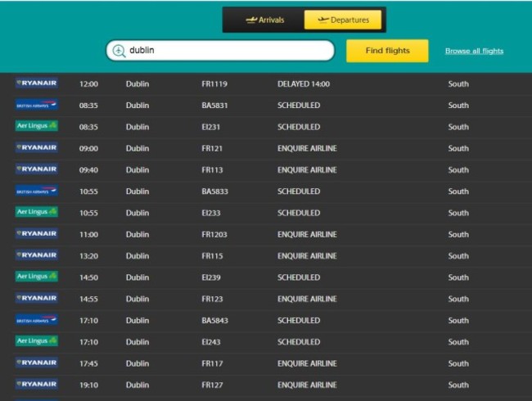This screenshot has width=532, height=401.
Task: Open the Browse all flights link
Action: [474, 51]
